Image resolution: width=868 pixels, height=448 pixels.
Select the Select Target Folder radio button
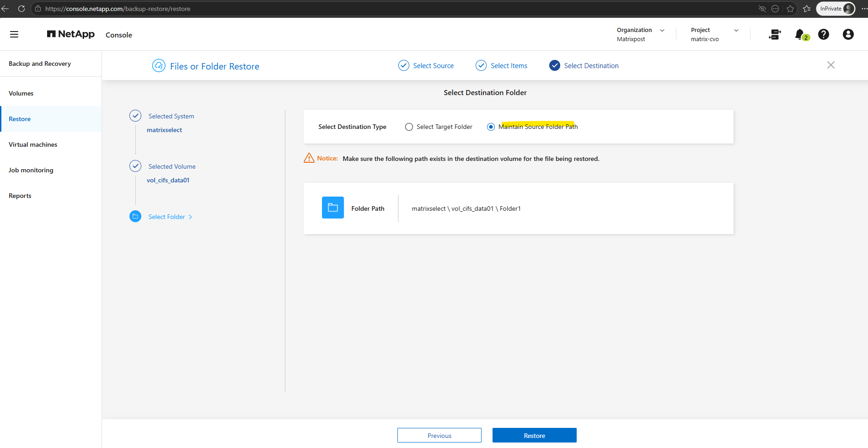click(x=409, y=127)
